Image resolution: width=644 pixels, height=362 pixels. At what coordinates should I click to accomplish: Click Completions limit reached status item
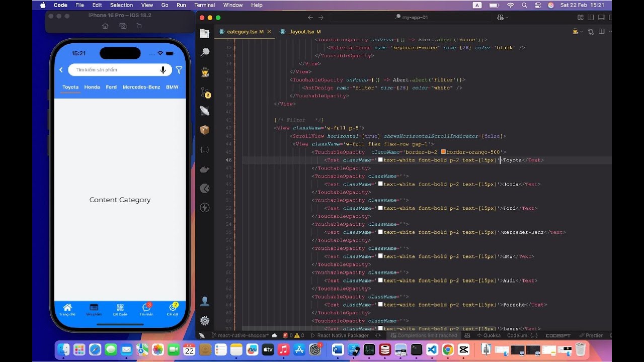tap(424, 335)
